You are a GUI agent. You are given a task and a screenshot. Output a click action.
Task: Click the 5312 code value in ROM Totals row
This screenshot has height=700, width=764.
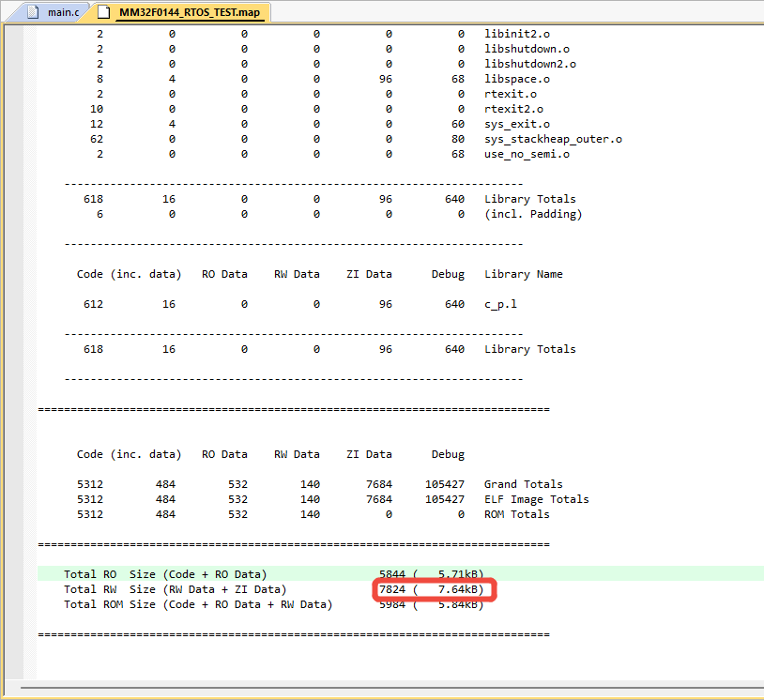pos(90,514)
